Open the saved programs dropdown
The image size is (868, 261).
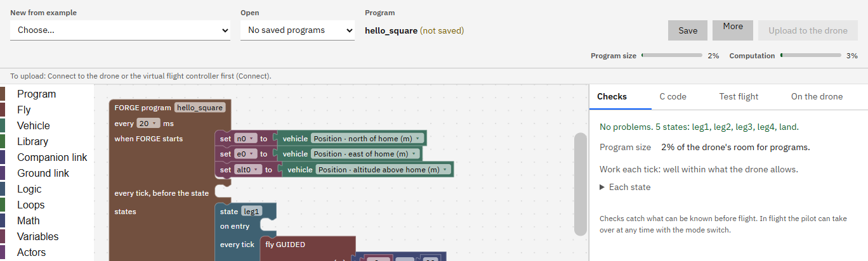coord(298,30)
